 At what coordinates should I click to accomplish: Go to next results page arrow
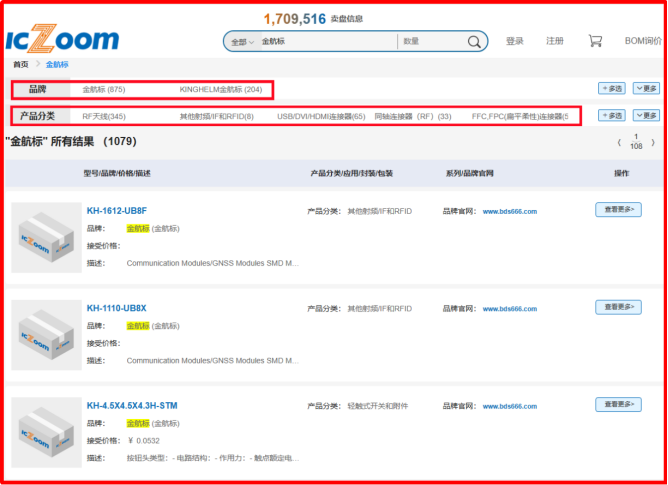pyautogui.click(x=654, y=143)
